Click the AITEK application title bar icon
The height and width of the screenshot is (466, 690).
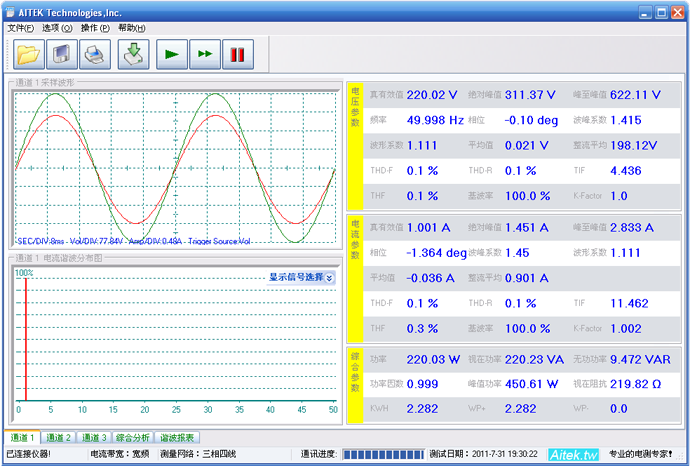click(x=12, y=11)
